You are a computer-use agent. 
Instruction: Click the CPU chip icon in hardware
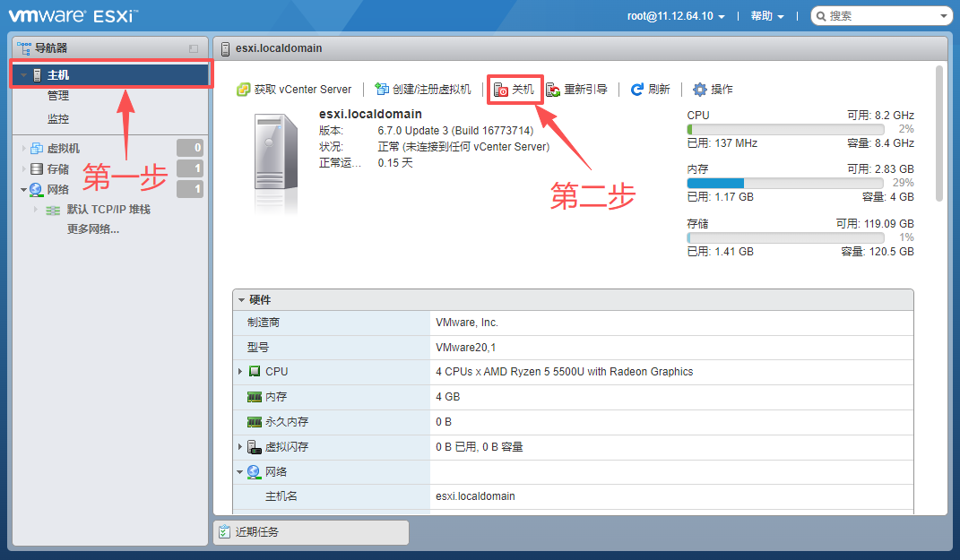(255, 372)
